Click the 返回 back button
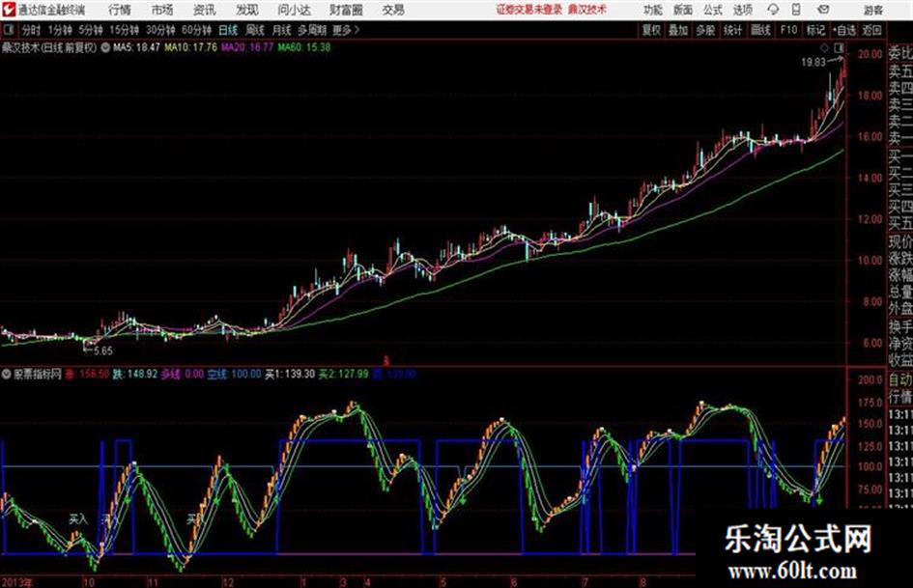This screenshot has width=913, height=588. click(872, 30)
